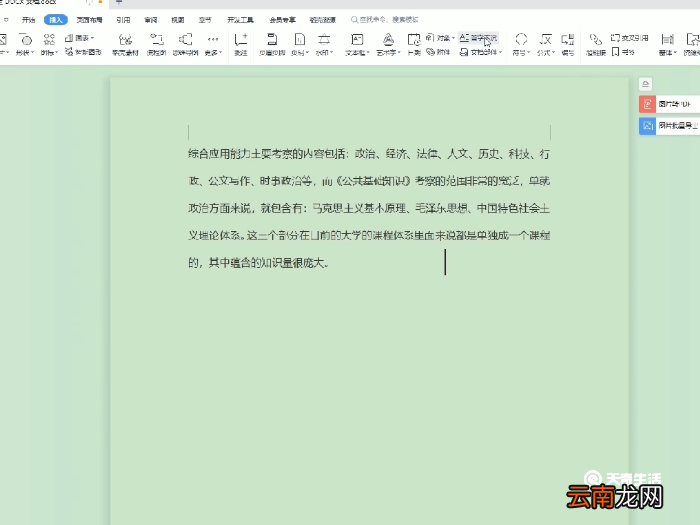Viewport: 700px width, 525px height.
Task: Switch to the 页面布局 tab
Action: pos(89,20)
